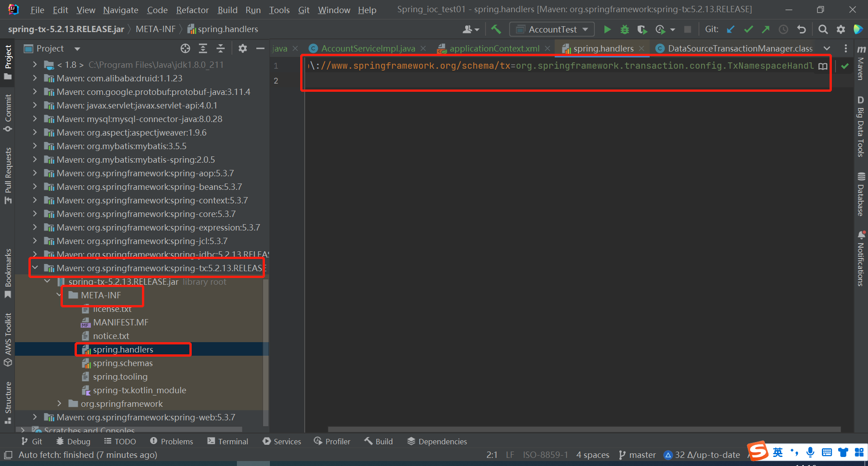Open editor tabs more options menu
Image resolution: width=868 pixels, height=466 pixels.
(845, 48)
